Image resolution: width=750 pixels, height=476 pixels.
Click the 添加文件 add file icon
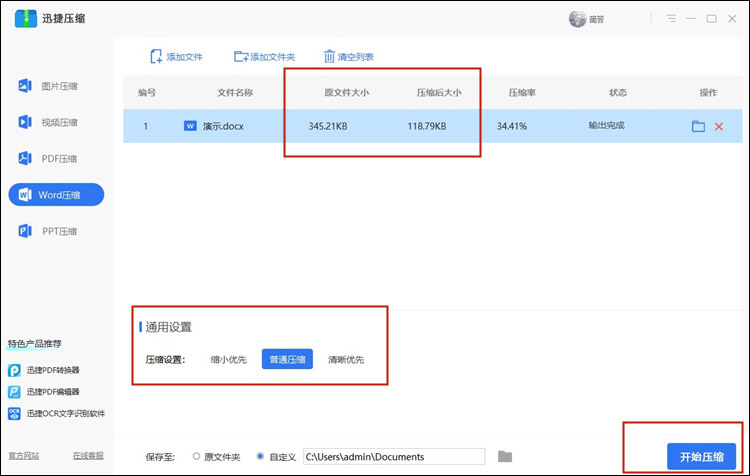point(156,56)
